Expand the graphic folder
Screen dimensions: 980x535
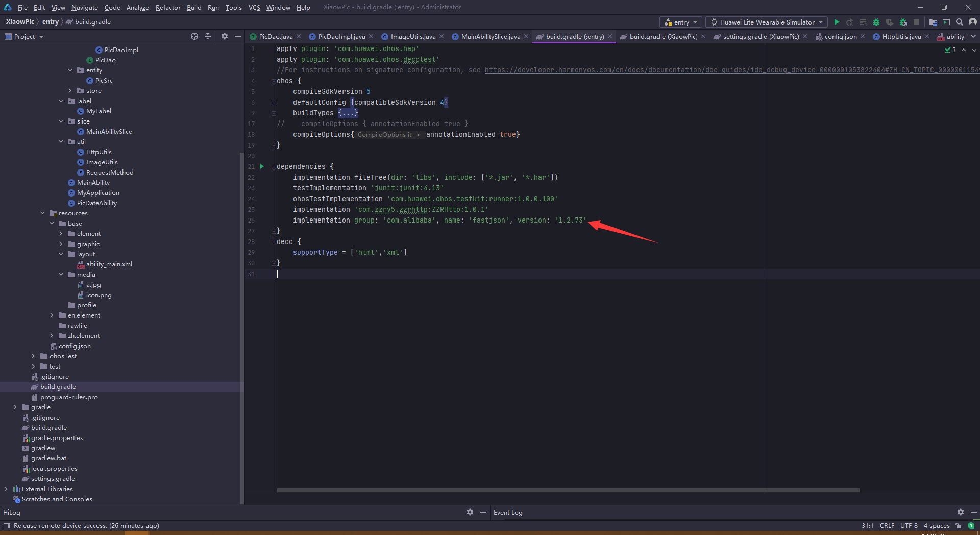(61, 244)
